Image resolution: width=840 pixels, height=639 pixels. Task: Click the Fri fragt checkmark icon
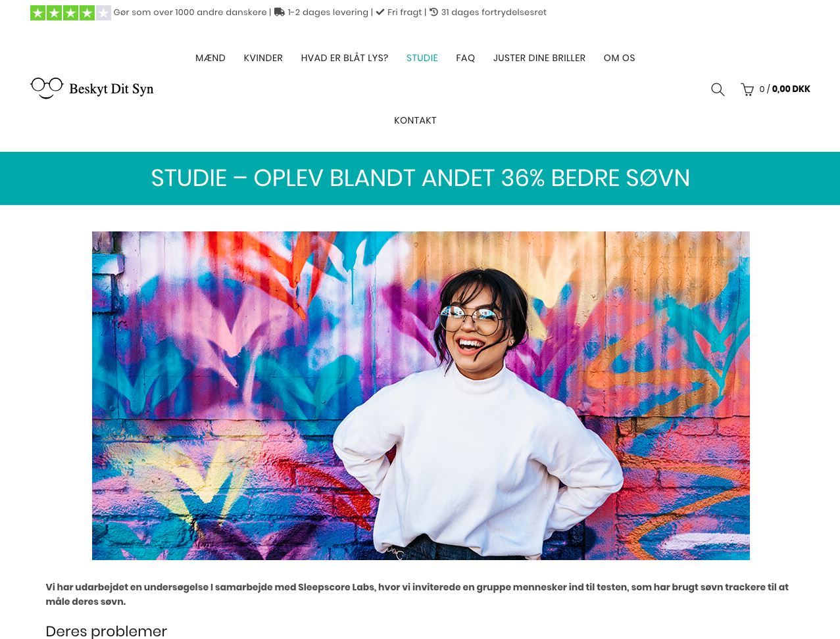coord(380,12)
